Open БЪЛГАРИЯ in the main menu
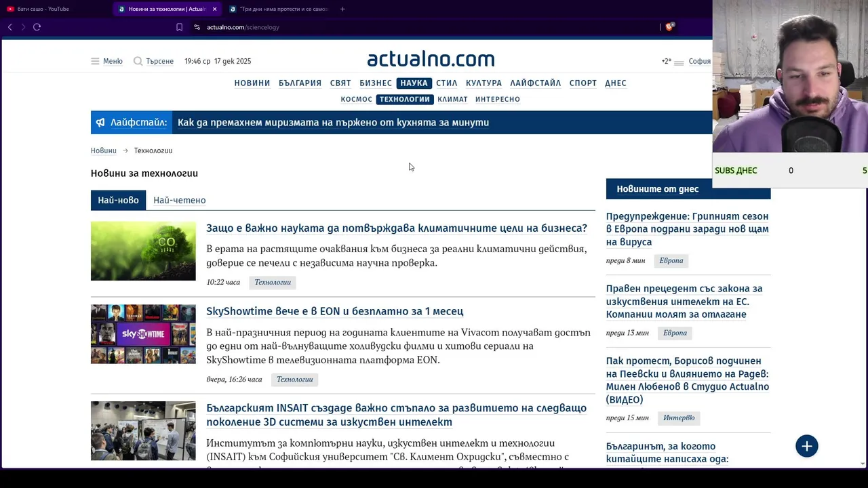Viewport: 868px width, 488px height. [x=300, y=83]
